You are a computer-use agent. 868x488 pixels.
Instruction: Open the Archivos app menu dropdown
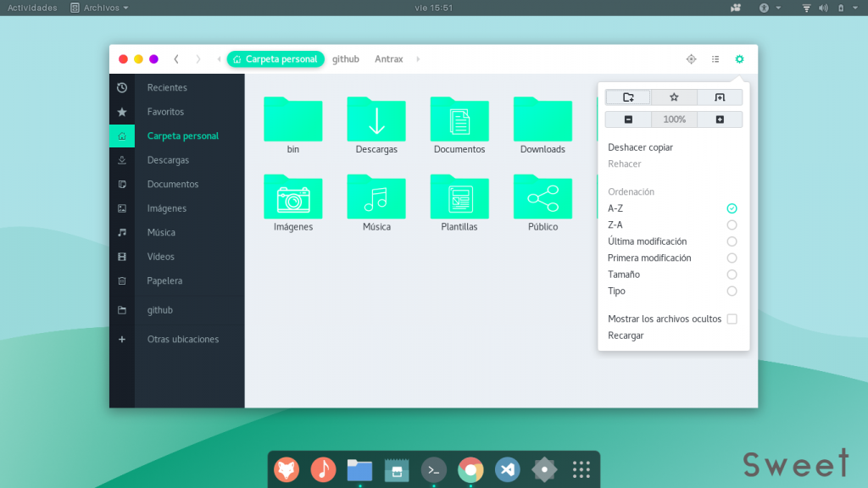click(x=100, y=8)
